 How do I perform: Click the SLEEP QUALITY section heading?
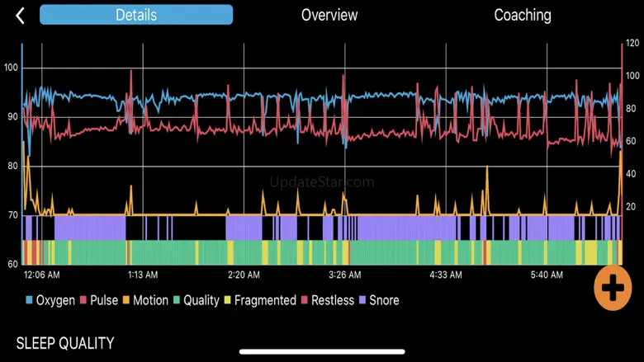tap(65, 344)
